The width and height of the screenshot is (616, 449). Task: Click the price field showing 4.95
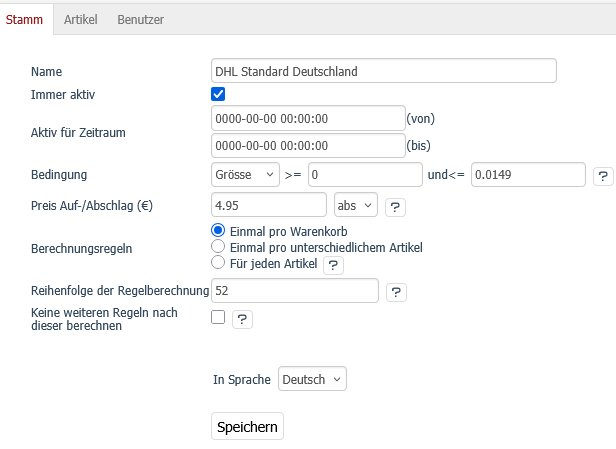pyautogui.click(x=269, y=205)
